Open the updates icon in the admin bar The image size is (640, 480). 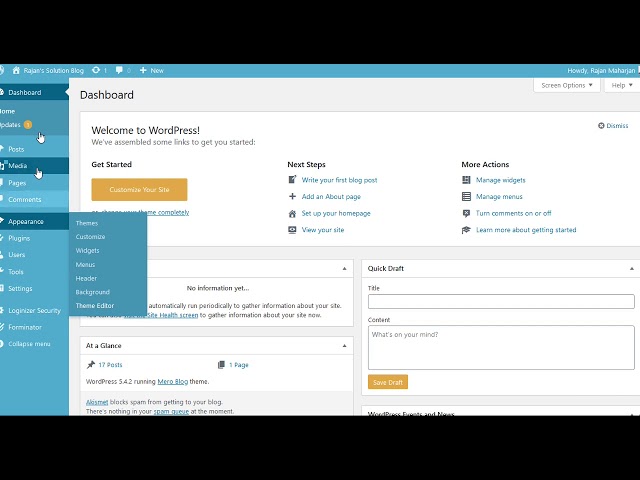[96, 70]
